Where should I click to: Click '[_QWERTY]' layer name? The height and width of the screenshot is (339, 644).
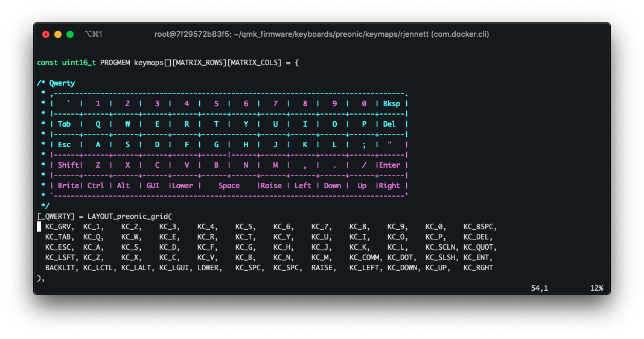56,217
